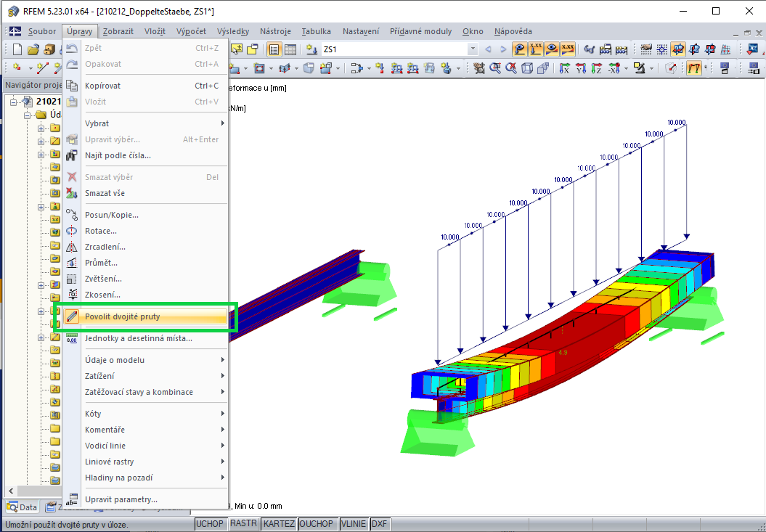766x532 pixels.
Task: Click navigator scrollbar left arrow
Action: coord(9,491)
